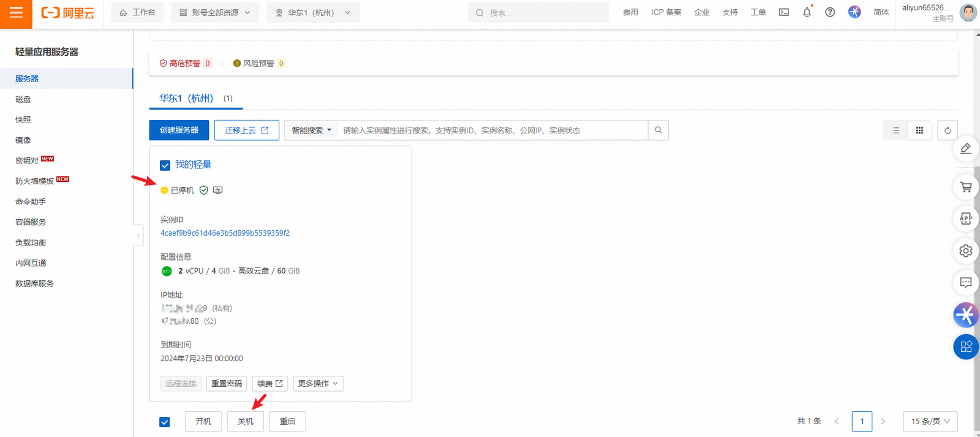The width and height of the screenshot is (980, 437).
Task: Click 创建服务器 button
Action: [179, 130]
